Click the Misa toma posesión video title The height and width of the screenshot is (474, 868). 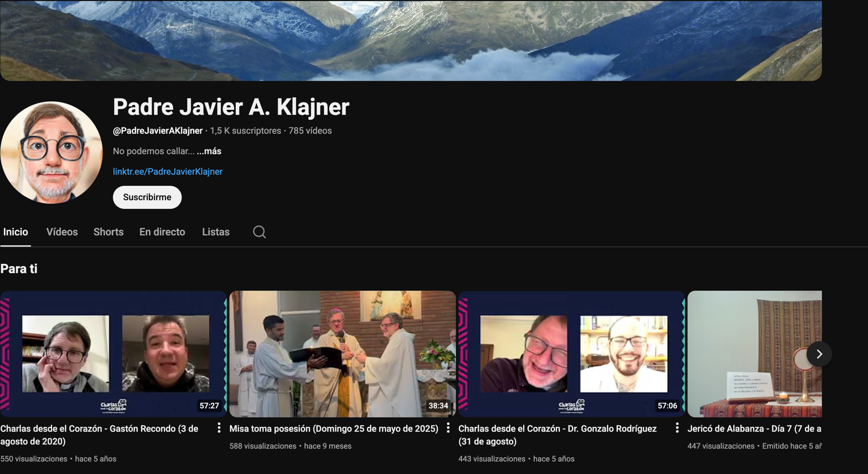point(334,428)
